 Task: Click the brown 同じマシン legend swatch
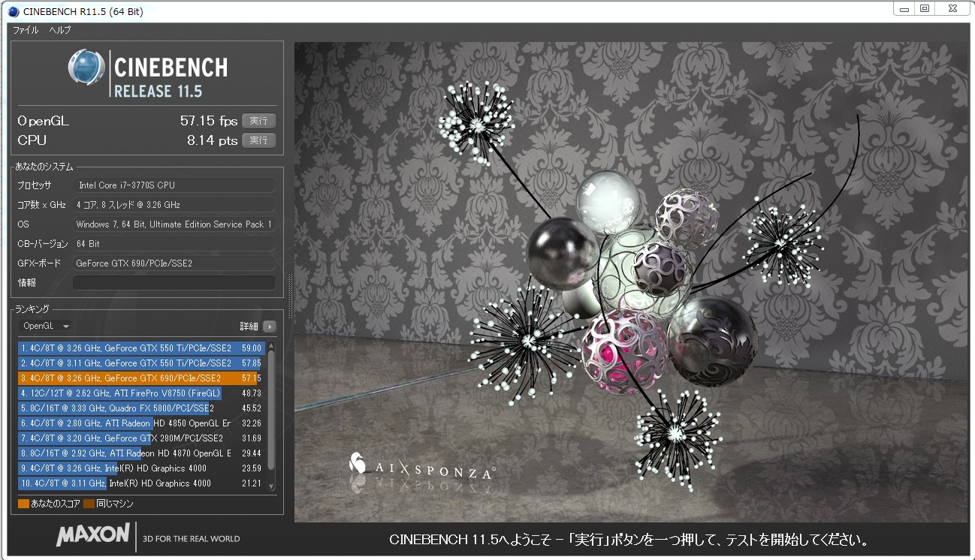(88, 504)
